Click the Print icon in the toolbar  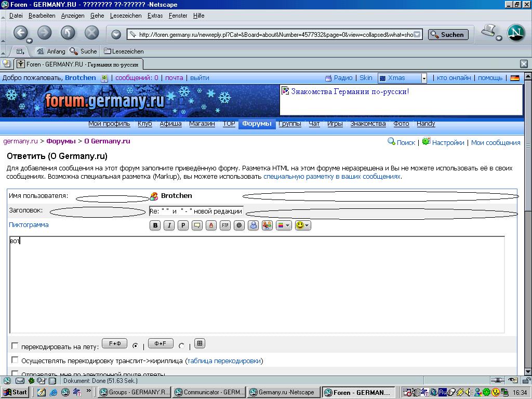(488, 31)
